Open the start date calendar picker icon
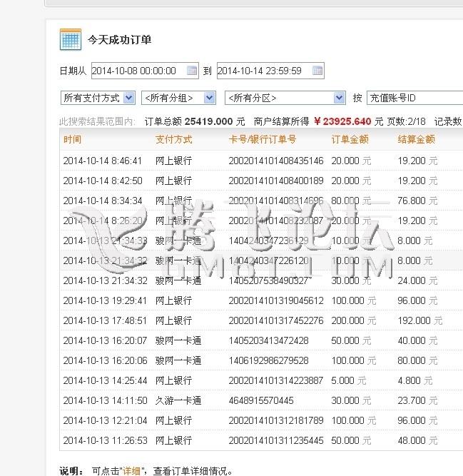Viewport: 463px width, 476px height. point(192,71)
